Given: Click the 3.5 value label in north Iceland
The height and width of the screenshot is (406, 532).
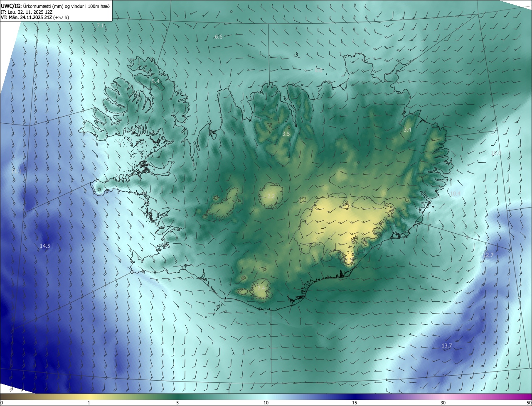Looking at the screenshot, I should (x=286, y=134).
